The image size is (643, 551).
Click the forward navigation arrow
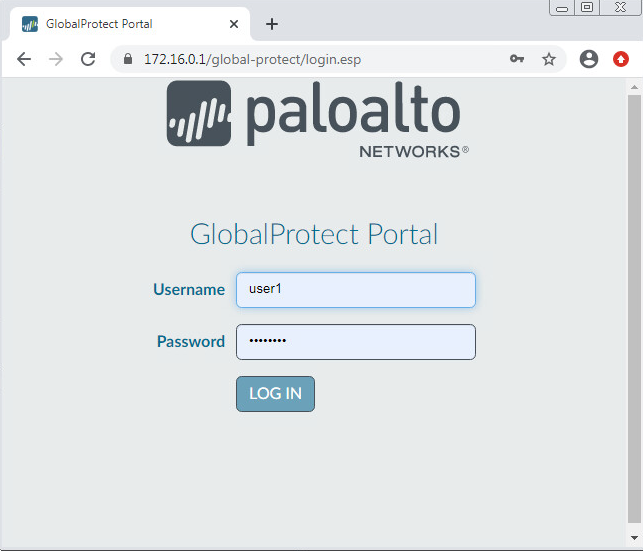tap(56, 59)
